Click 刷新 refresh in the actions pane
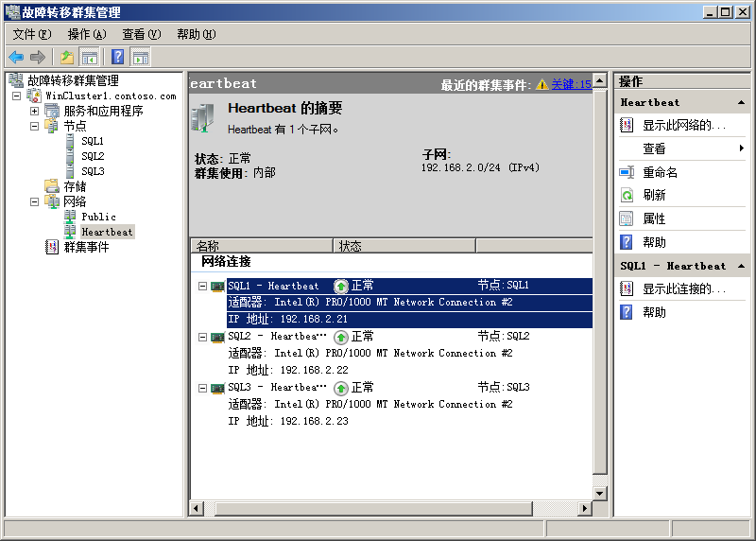 (x=654, y=196)
